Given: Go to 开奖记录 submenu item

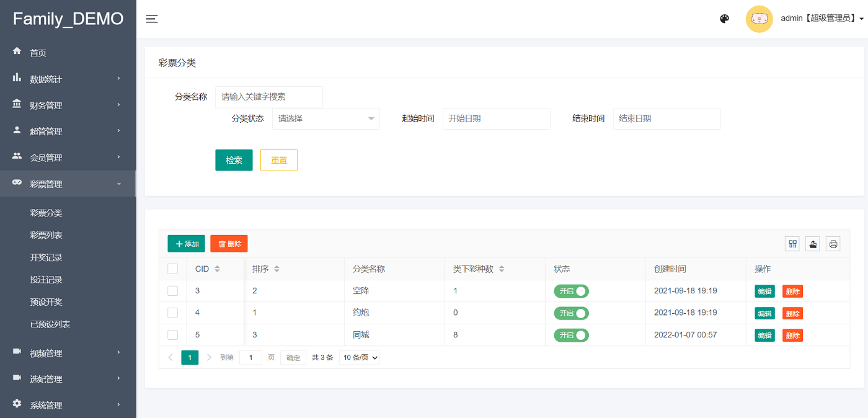Looking at the screenshot, I should (46, 257).
